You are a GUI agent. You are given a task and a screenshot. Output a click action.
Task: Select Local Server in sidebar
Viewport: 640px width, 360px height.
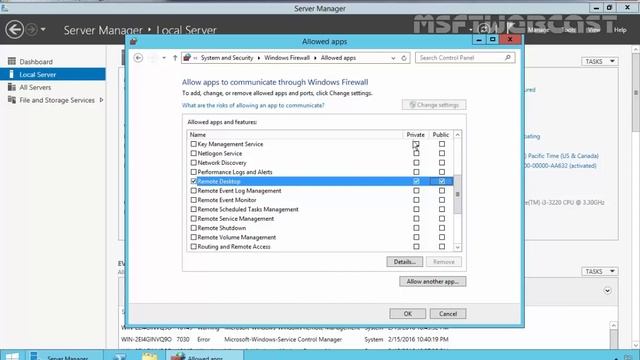(53, 74)
